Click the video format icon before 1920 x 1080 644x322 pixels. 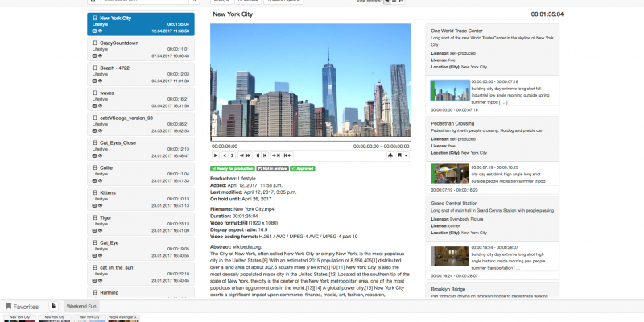click(245, 223)
